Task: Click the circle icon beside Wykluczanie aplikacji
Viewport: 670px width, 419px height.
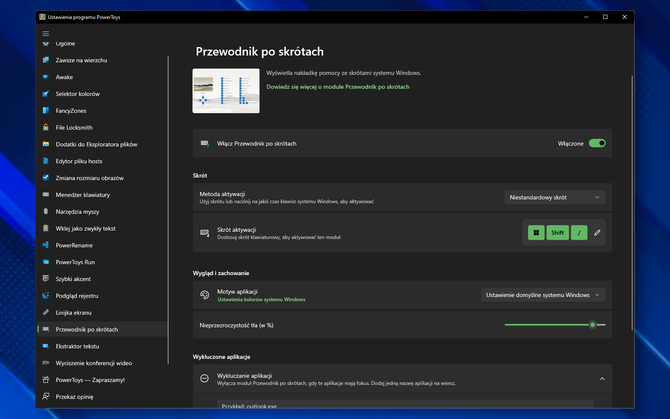Action: coord(205,379)
